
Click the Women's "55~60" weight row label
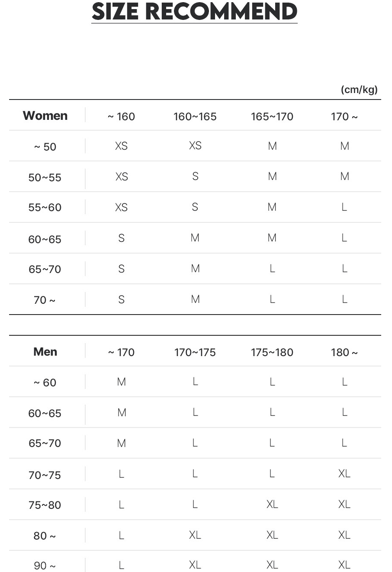tap(45, 207)
